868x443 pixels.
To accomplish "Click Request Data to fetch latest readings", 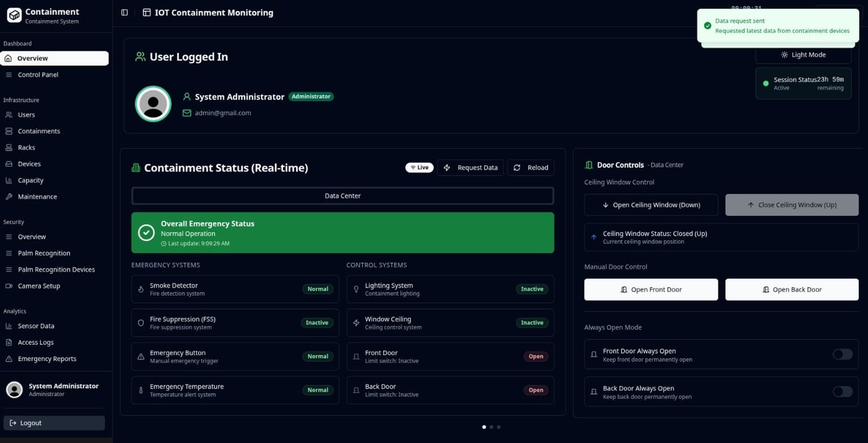I will pos(470,167).
